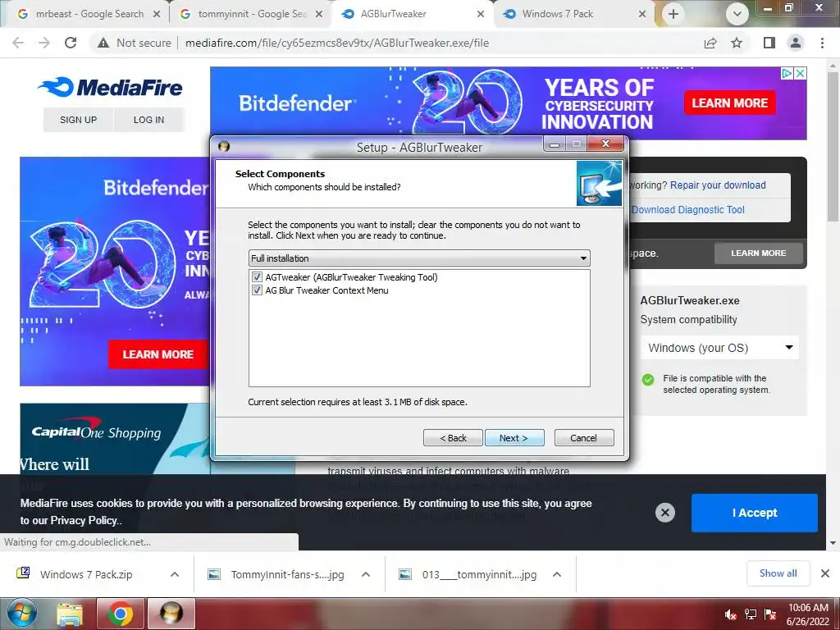Open tab search chevron in title bar

pos(737,14)
